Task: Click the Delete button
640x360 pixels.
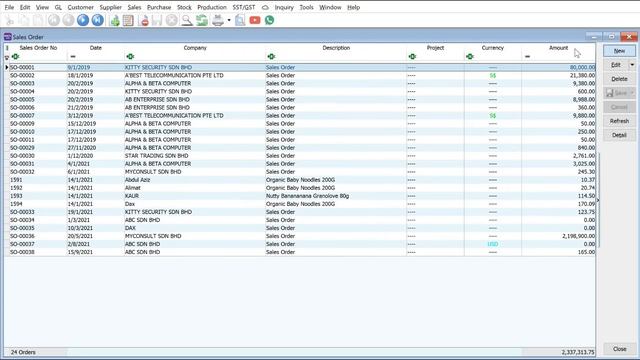Action: point(619,79)
